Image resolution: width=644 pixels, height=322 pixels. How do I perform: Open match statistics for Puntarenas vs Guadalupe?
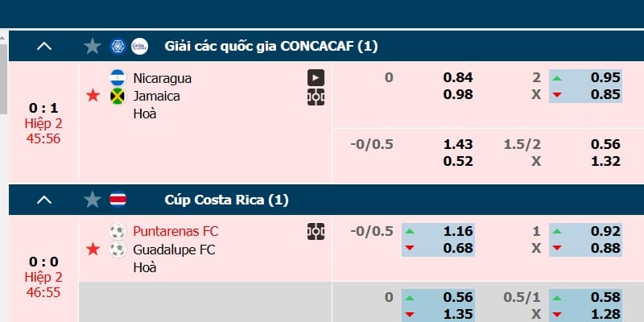tap(316, 232)
